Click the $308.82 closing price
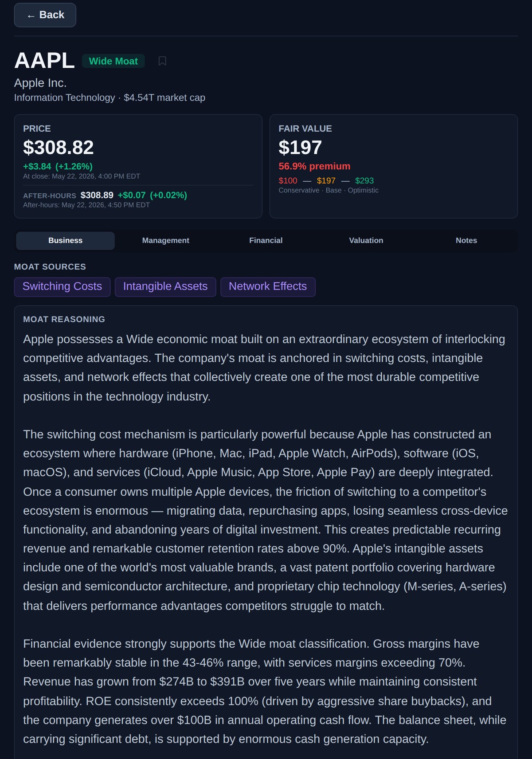 [x=59, y=148]
